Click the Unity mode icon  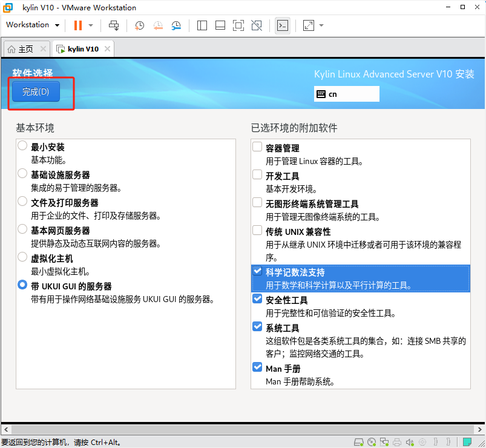257,25
